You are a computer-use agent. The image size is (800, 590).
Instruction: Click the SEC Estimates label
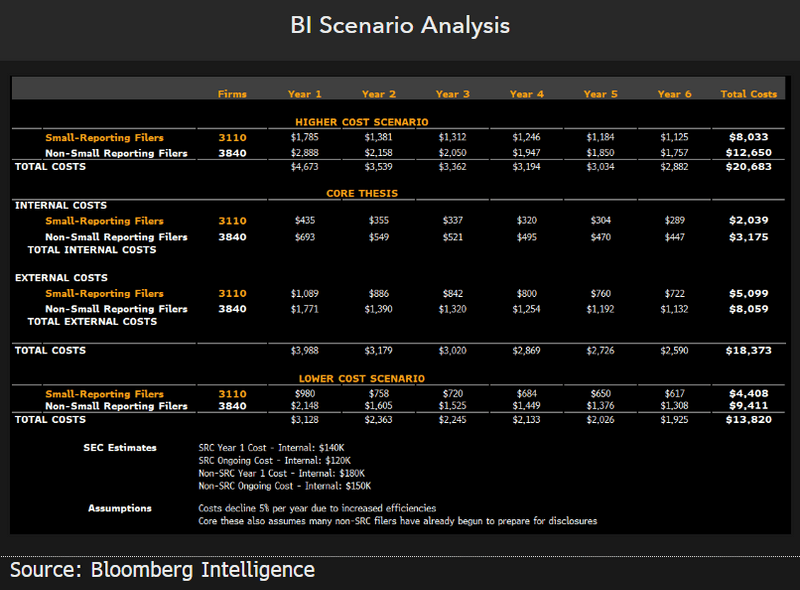120,447
